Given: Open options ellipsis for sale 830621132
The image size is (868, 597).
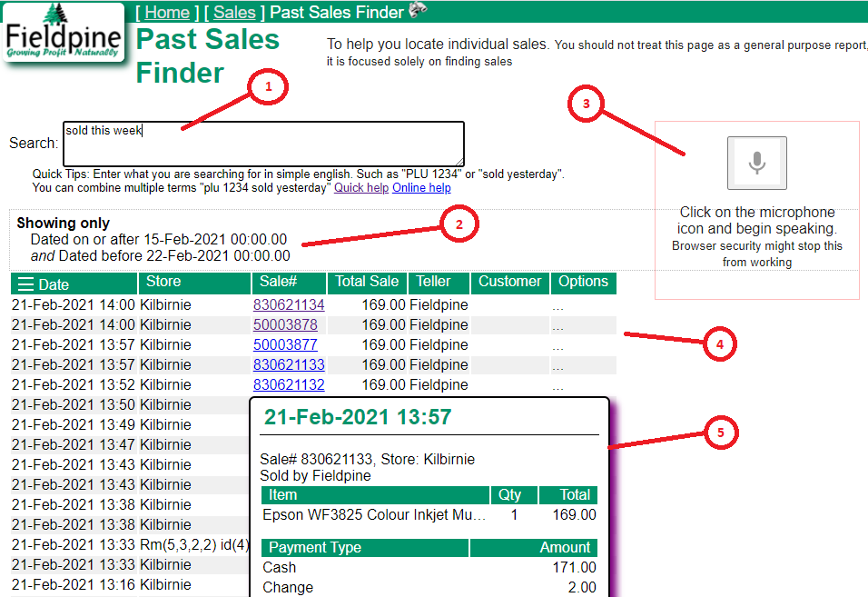Looking at the screenshot, I should (557, 387).
